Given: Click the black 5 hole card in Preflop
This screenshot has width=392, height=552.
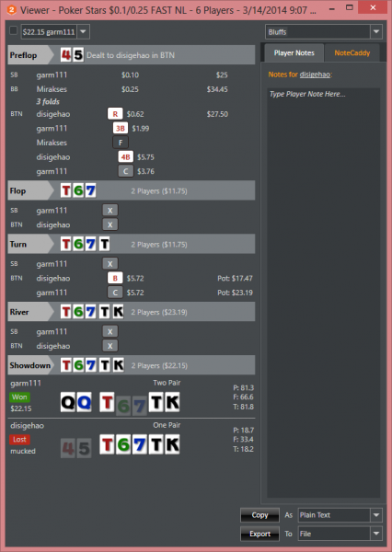Looking at the screenshot, I should [78, 55].
